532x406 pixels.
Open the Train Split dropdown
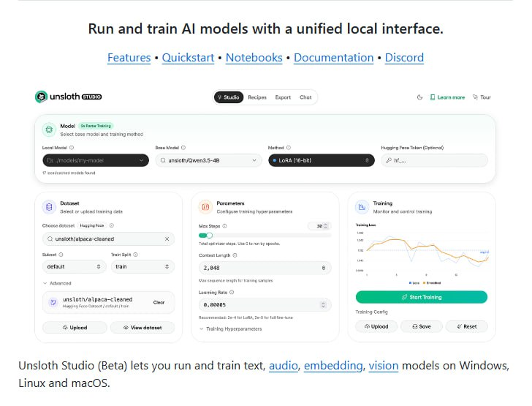click(x=142, y=267)
